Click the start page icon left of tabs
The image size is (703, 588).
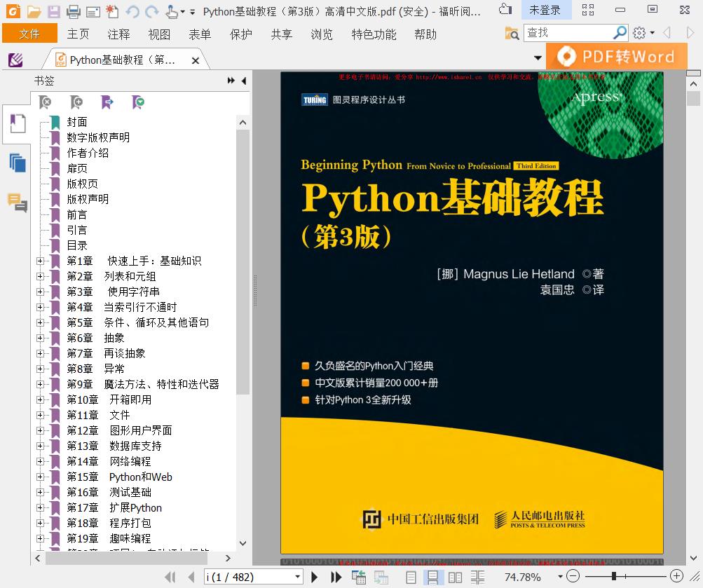[15, 60]
